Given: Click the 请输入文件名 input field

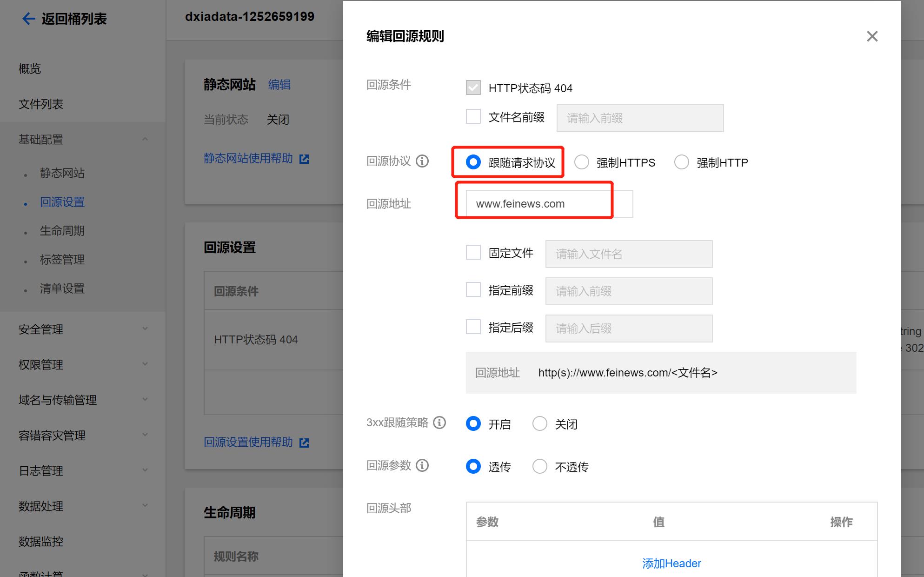Looking at the screenshot, I should pos(629,254).
